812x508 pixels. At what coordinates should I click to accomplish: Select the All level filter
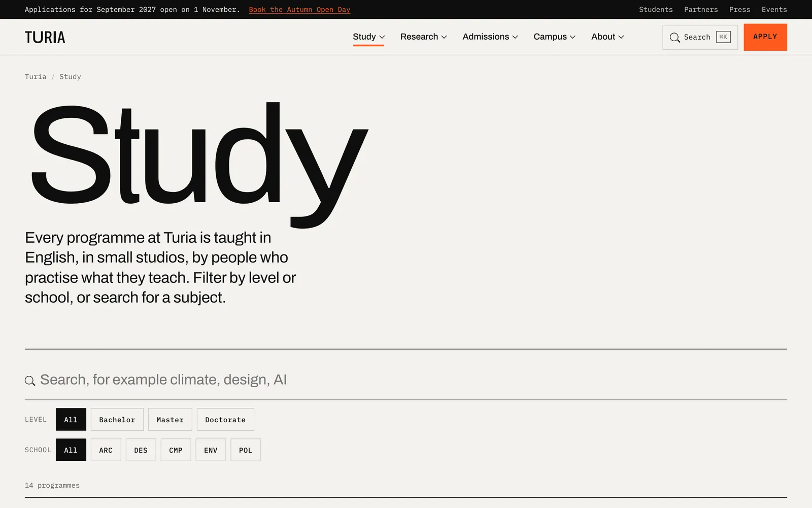click(71, 420)
